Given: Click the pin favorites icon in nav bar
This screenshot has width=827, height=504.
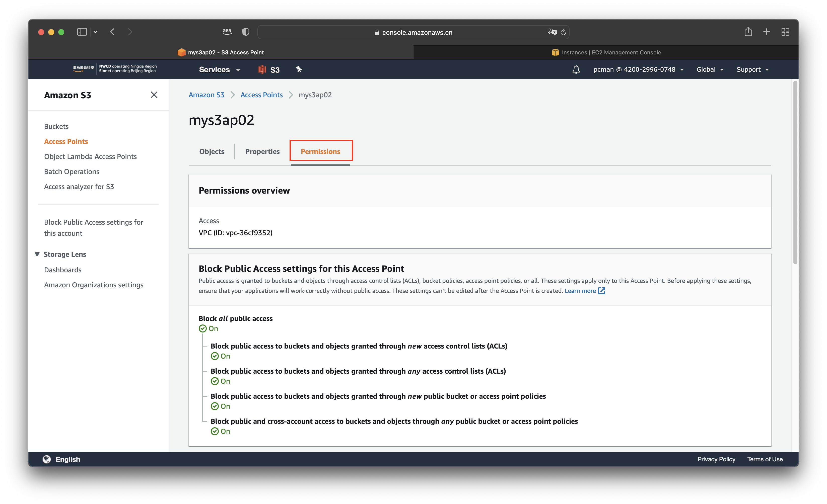Looking at the screenshot, I should [x=299, y=69].
